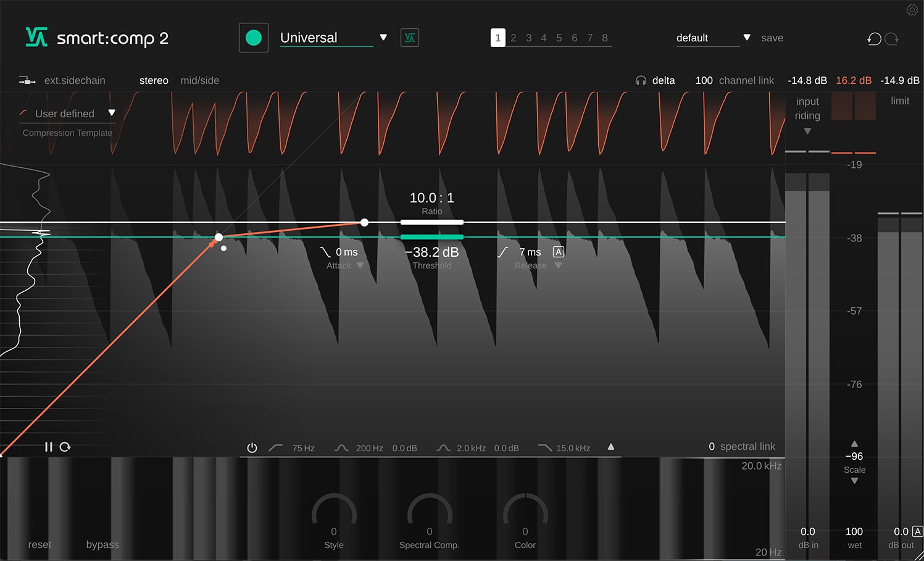Viewport: 924px width, 561px height.
Task: Toggle bypass
Action: pos(102,544)
